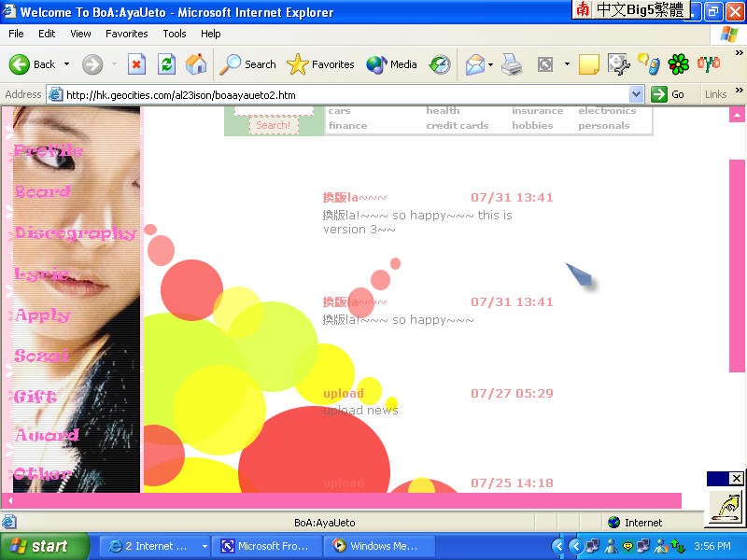Viewport: 747px width, 560px height.
Task: Launch ICQ green flower icon
Action: [679, 64]
